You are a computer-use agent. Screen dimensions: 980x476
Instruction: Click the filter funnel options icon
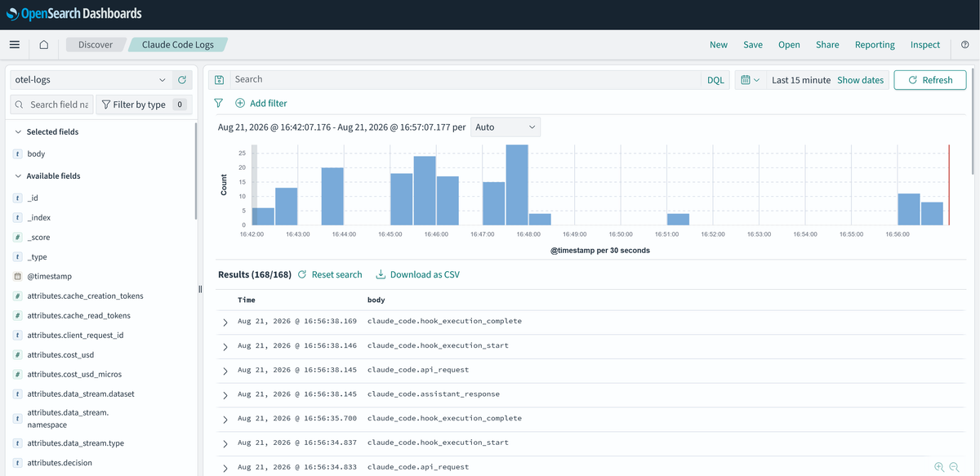(218, 104)
